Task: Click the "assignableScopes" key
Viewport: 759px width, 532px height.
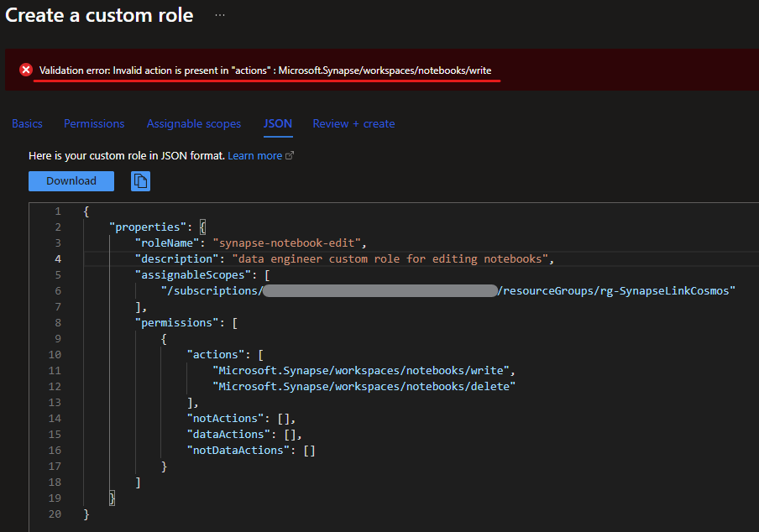Action: 193,274
